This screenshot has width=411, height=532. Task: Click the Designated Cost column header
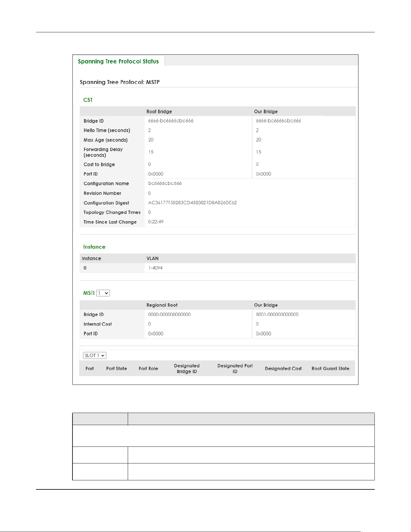[283, 369]
